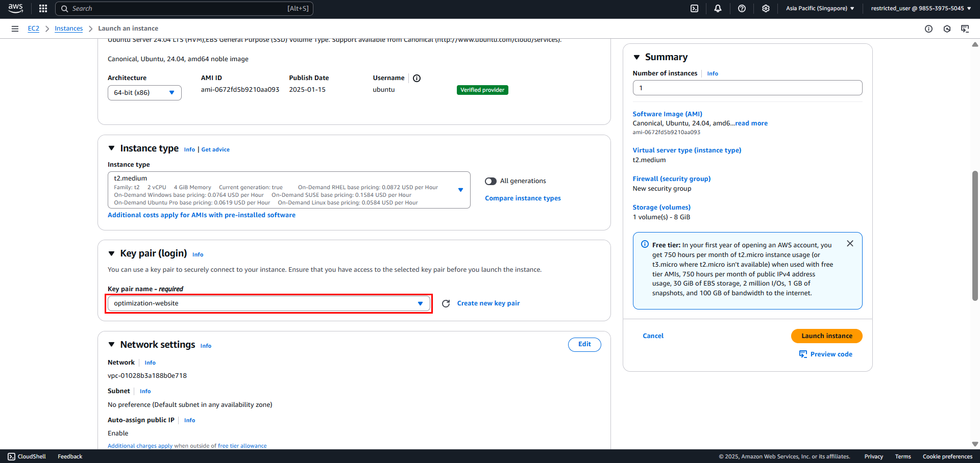The height and width of the screenshot is (463, 980).
Task: Open CloudShell from the top bar icon
Action: pyautogui.click(x=694, y=8)
